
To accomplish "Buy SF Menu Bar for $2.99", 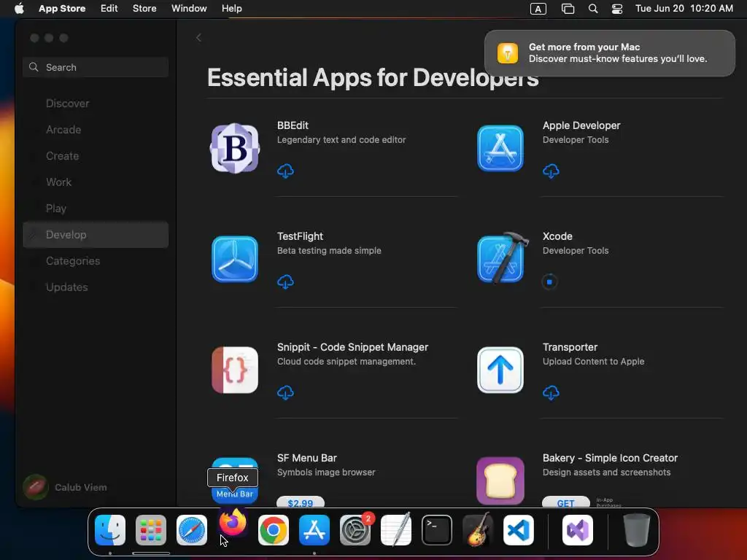I will pyautogui.click(x=301, y=503).
